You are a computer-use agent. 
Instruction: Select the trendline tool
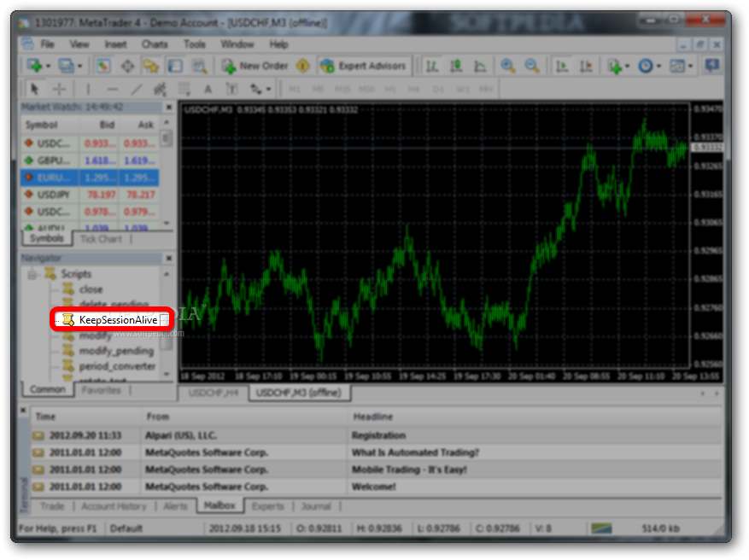tap(137, 89)
